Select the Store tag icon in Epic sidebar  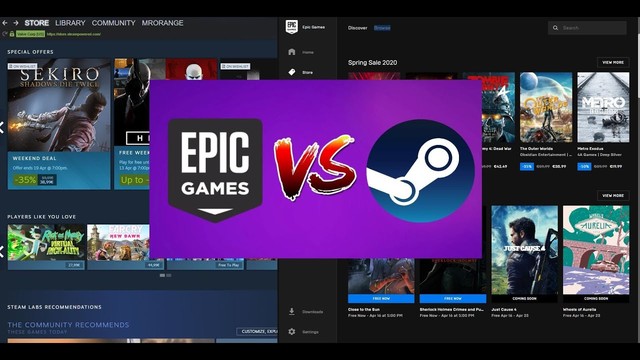(x=291, y=72)
